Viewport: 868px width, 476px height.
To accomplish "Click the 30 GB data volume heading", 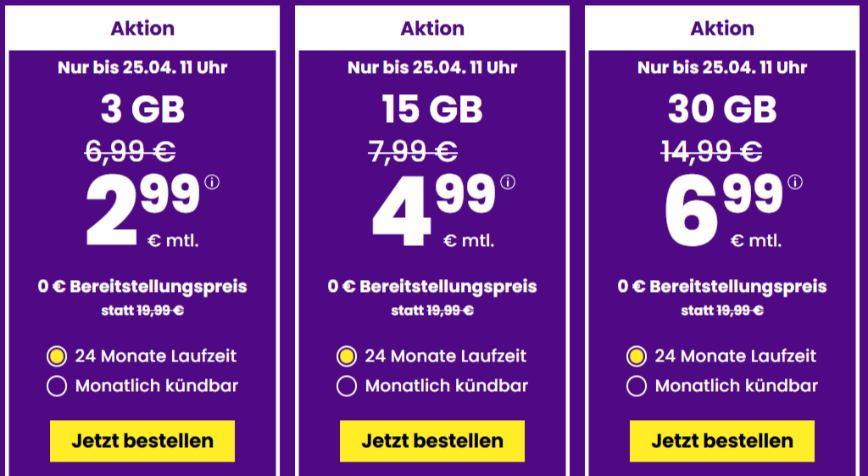I will [x=722, y=109].
